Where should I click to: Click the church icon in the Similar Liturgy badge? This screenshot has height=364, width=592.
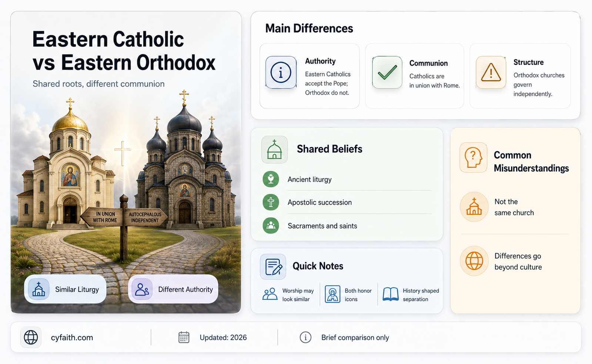tap(39, 289)
